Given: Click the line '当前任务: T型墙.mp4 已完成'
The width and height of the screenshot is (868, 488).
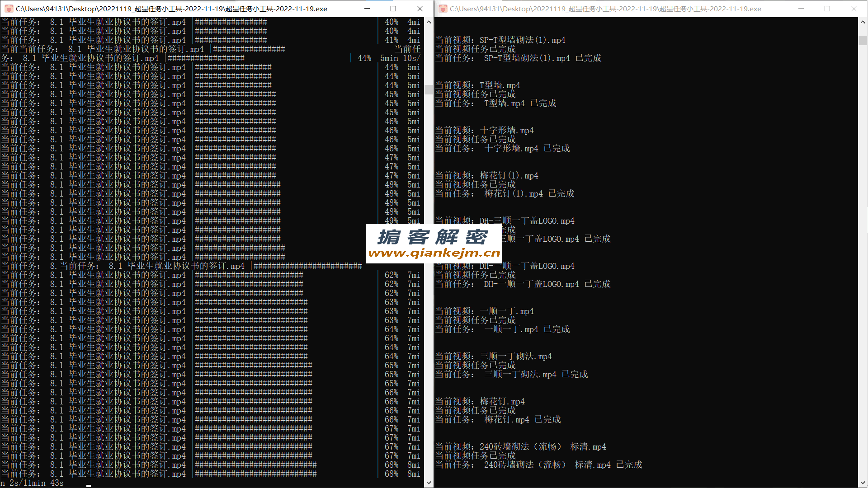Looking at the screenshot, I should click(495, 103).
